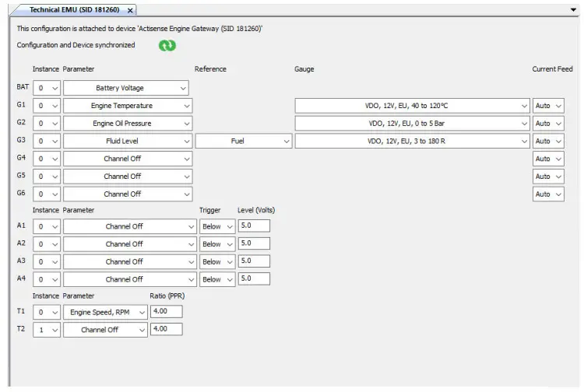Click 'Configuration and Device synchronized' text
The width and height of the screenshot is (584, 392).
point(76,45)
